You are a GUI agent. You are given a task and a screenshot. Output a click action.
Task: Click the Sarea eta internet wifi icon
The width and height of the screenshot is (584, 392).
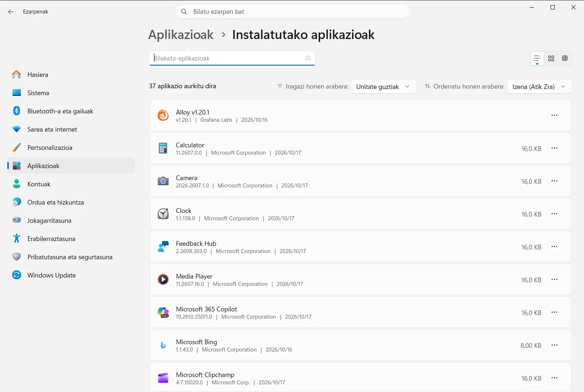[16, 129]
